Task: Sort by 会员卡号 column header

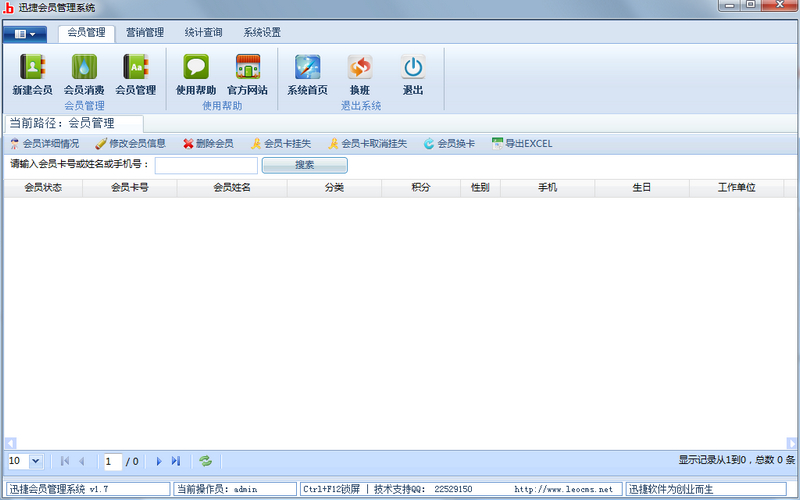Action: [x=130, y=188]
